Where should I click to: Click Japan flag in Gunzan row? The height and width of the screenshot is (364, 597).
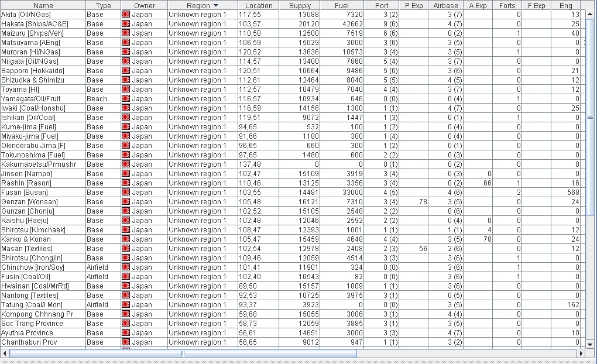126,211
